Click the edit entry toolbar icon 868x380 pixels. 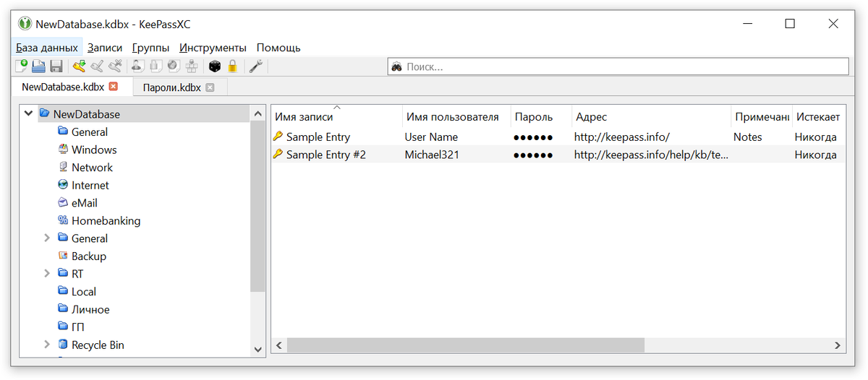[97, 66]
